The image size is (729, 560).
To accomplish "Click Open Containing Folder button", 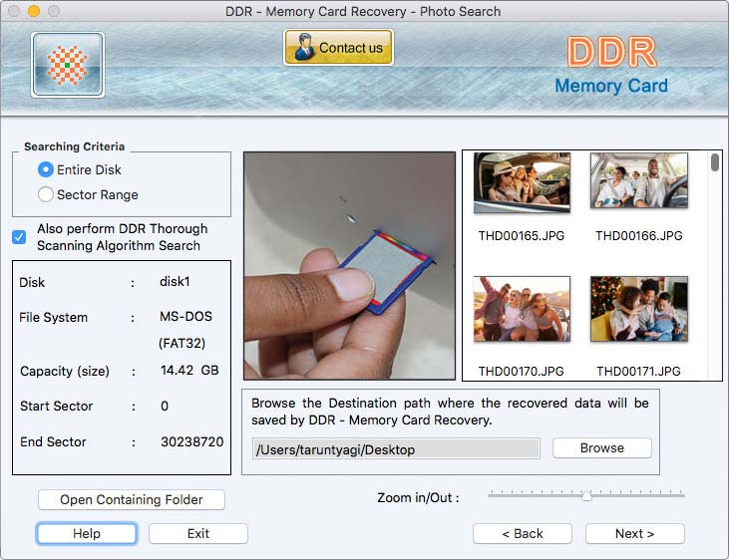I will pyautogui.click(x=132, y=499).
